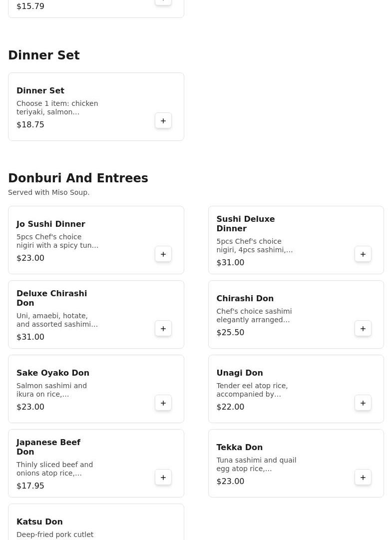This screenshot has width=392, height=540.
Task: View Jo Sushi Dinner description text
Action: coord(57,241)
